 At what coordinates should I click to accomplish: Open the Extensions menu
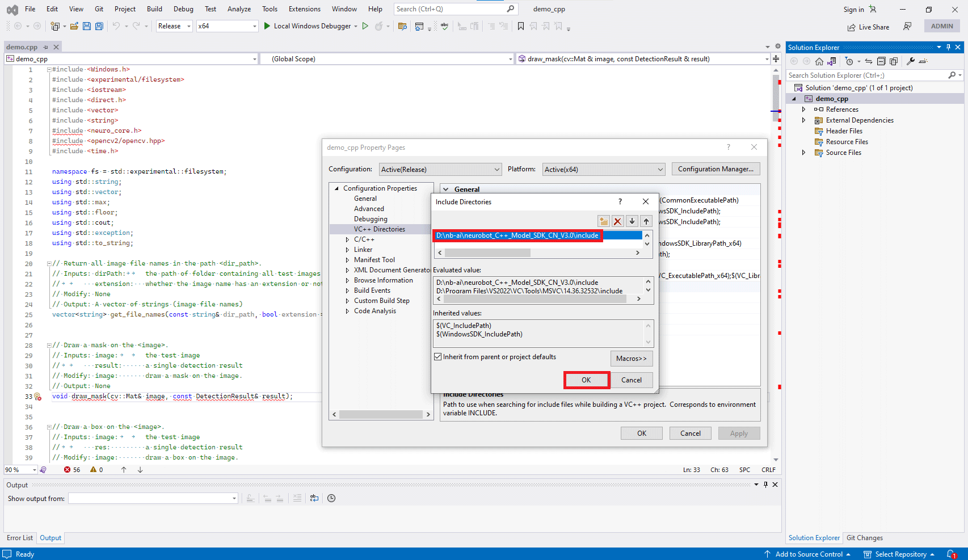[x=305, y=9]
